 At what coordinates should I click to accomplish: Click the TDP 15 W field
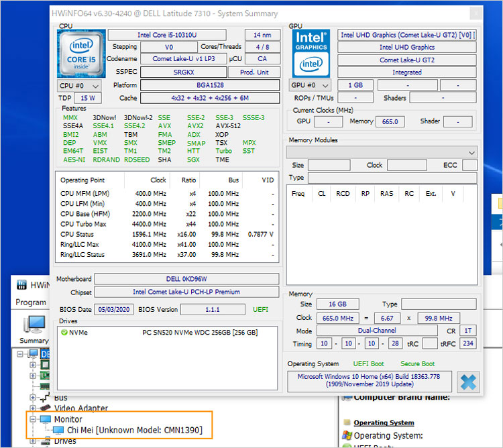click(x=88, y=98)
